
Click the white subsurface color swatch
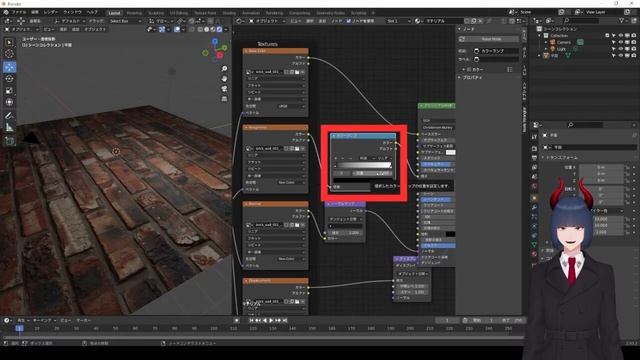[450, 152]
